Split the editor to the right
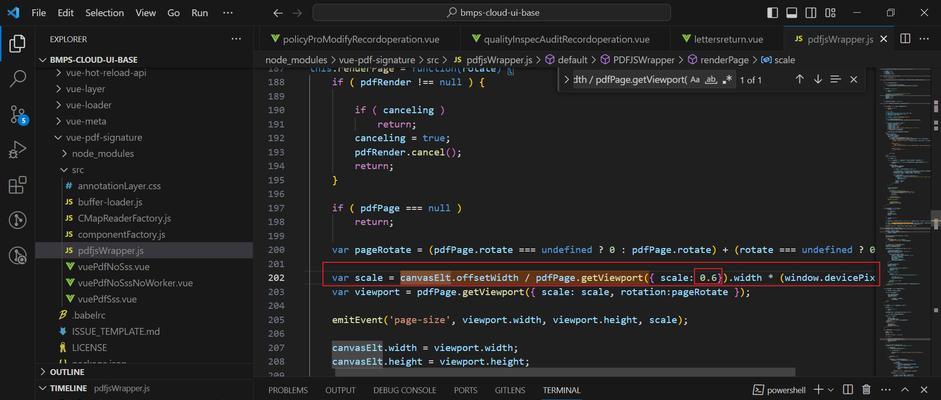 905,39
